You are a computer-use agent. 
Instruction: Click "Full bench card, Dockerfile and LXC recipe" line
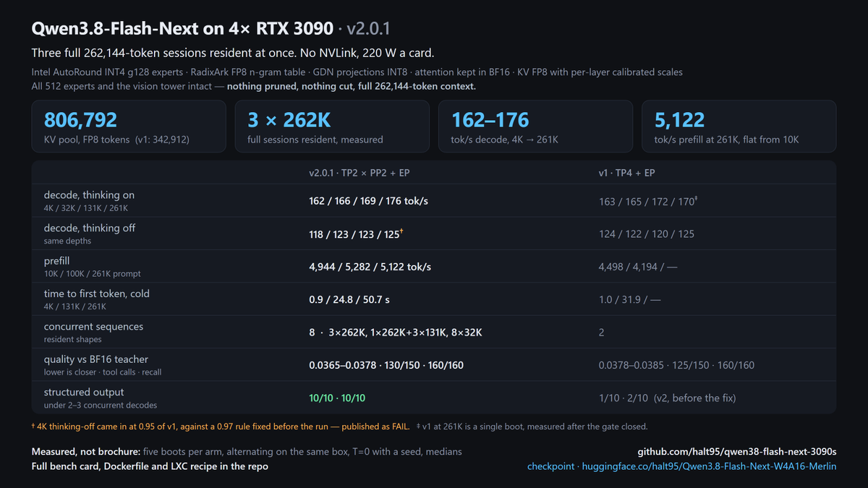(x=150, y=466)
